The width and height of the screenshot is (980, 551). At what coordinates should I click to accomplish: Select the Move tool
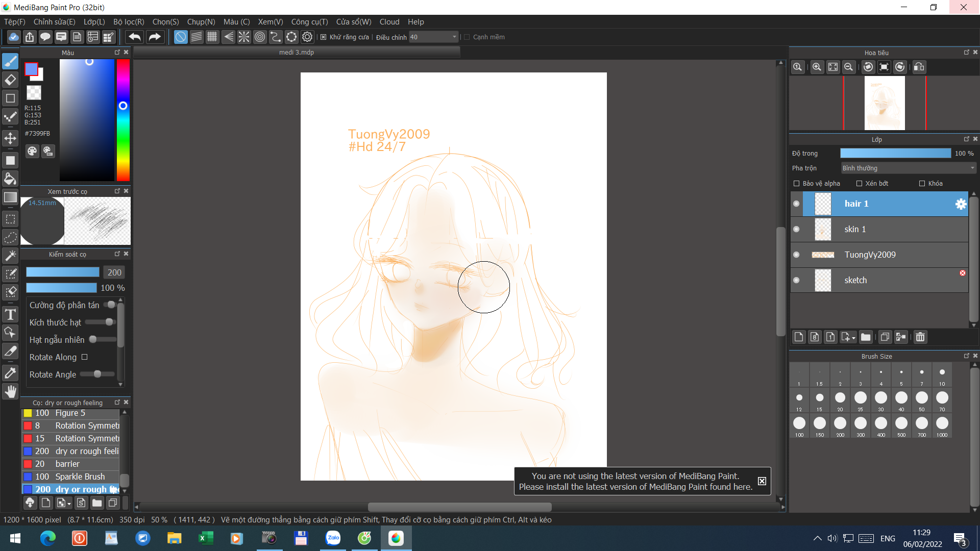[x=10, y=138]
